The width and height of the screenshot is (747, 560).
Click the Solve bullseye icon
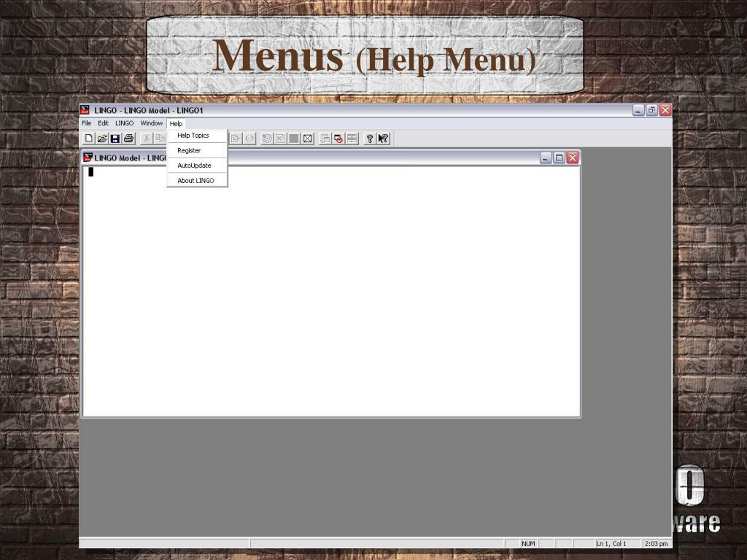(x=267, y=139)
